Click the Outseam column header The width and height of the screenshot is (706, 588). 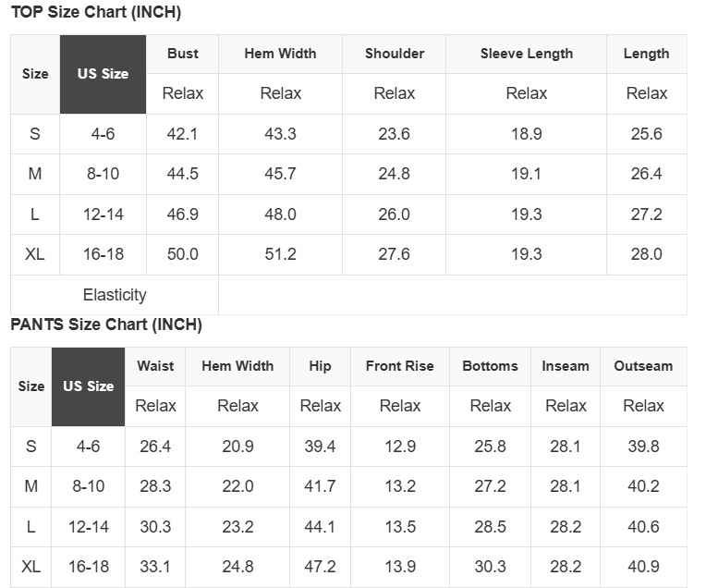643,366
